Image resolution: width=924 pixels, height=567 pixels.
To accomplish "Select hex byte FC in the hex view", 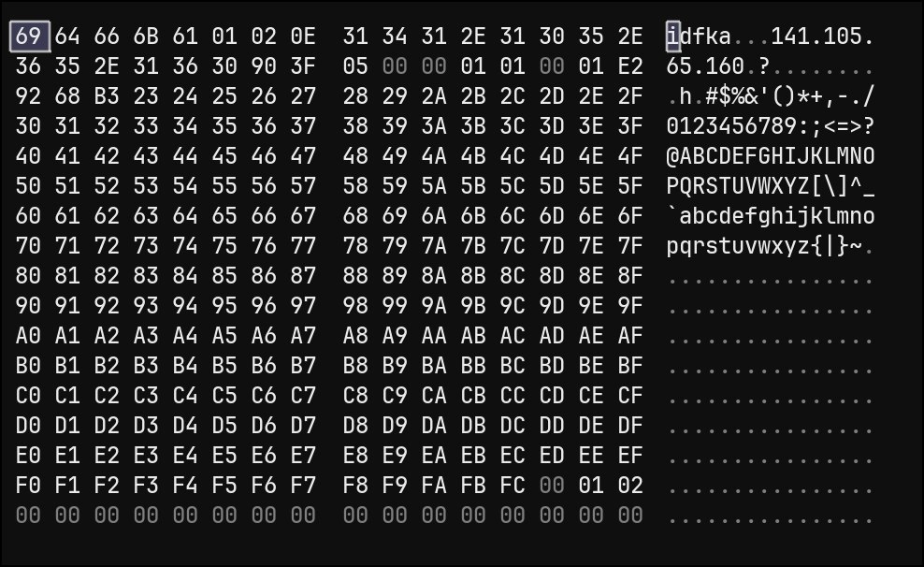I will (x=513, y=486).
